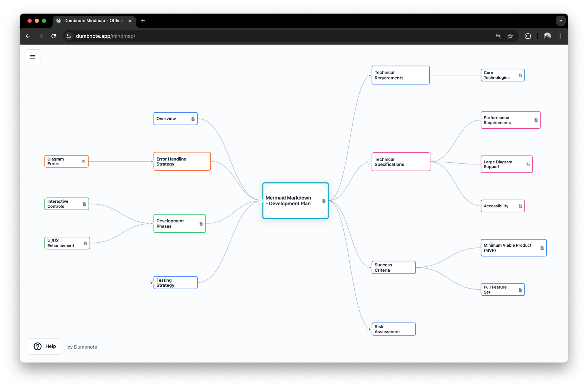Viewport: 588px width, 389px height.
Task: Open the note on Minimum Viable Product node
Action: pyautogui.click(x=542, y=247)
